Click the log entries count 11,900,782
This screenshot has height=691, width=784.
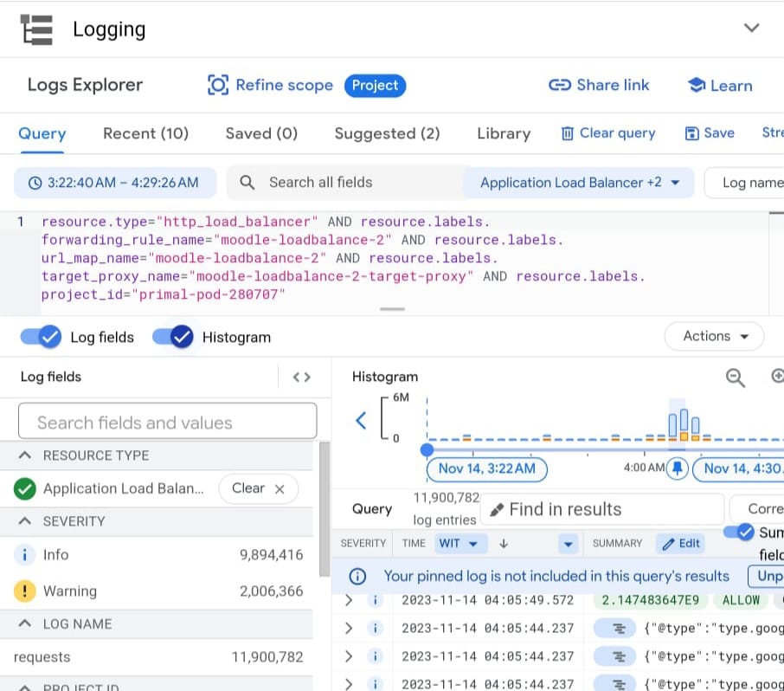pos(446,498)
